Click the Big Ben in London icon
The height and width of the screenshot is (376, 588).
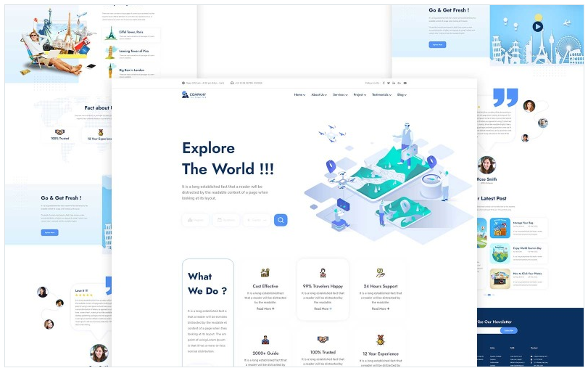(110, 70)
